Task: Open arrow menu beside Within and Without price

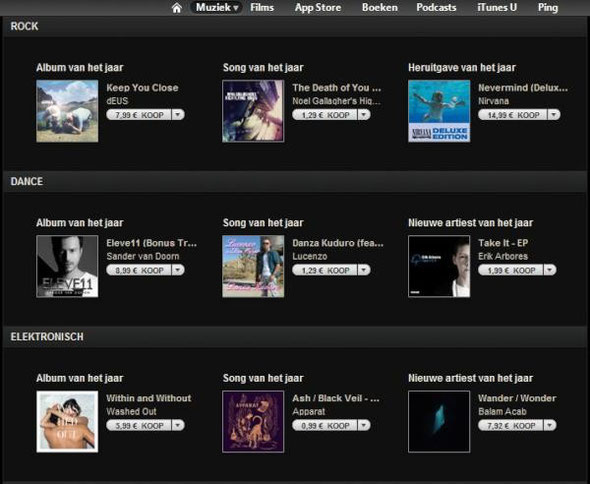Action: tap(178, 425)
